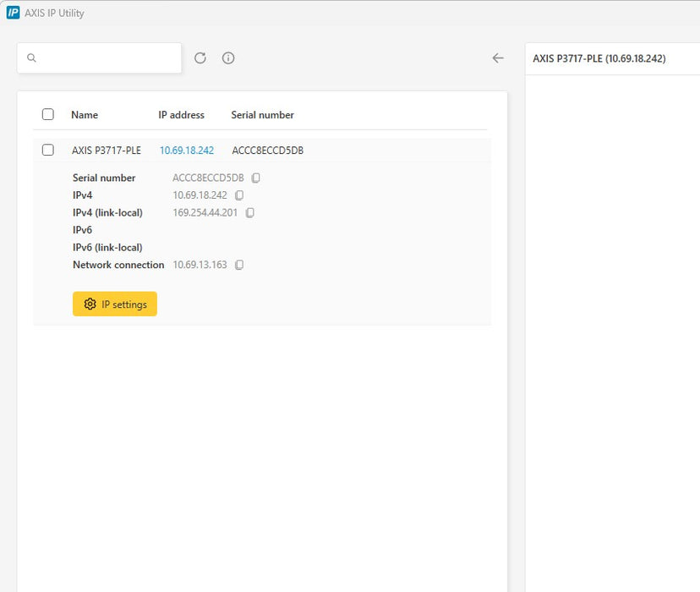Click the IPv6 (link-local) label
Viewport: 700px width, 592px height.
click(107, 248)
